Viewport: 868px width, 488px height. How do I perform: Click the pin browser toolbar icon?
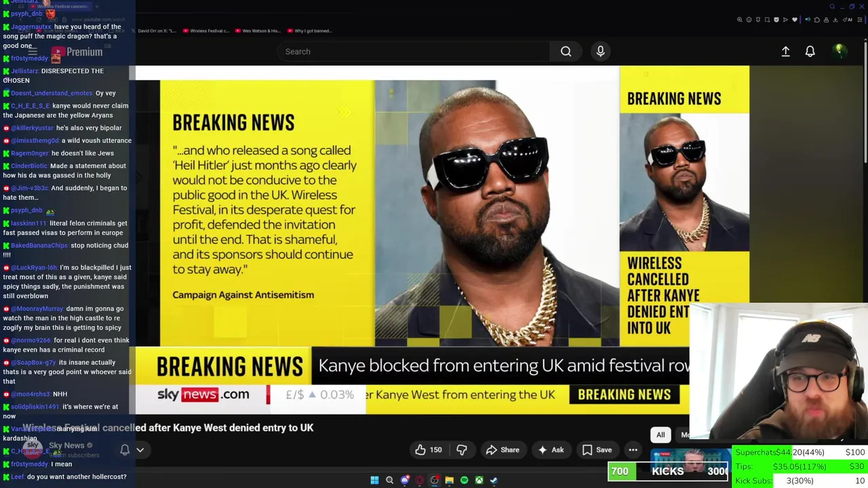point(758,20)
